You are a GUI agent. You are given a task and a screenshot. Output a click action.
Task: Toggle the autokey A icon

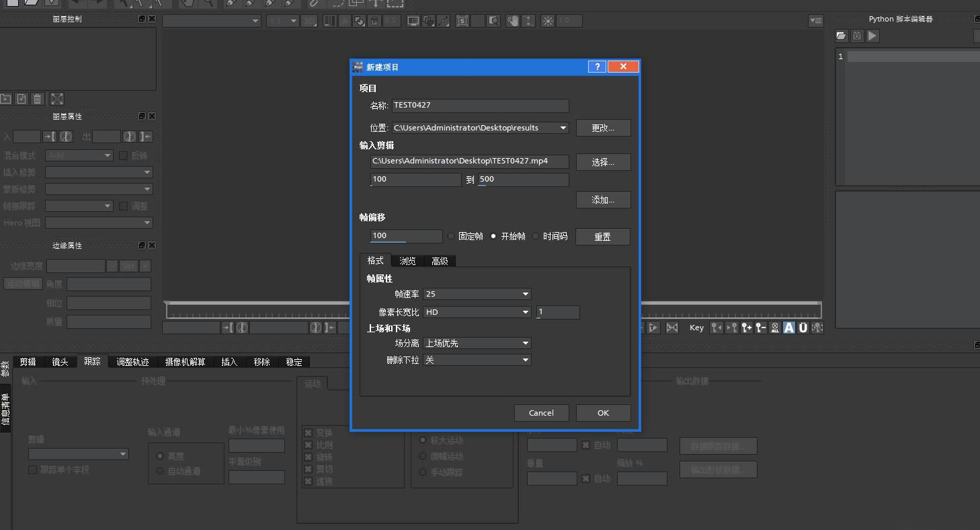(788, 328)
